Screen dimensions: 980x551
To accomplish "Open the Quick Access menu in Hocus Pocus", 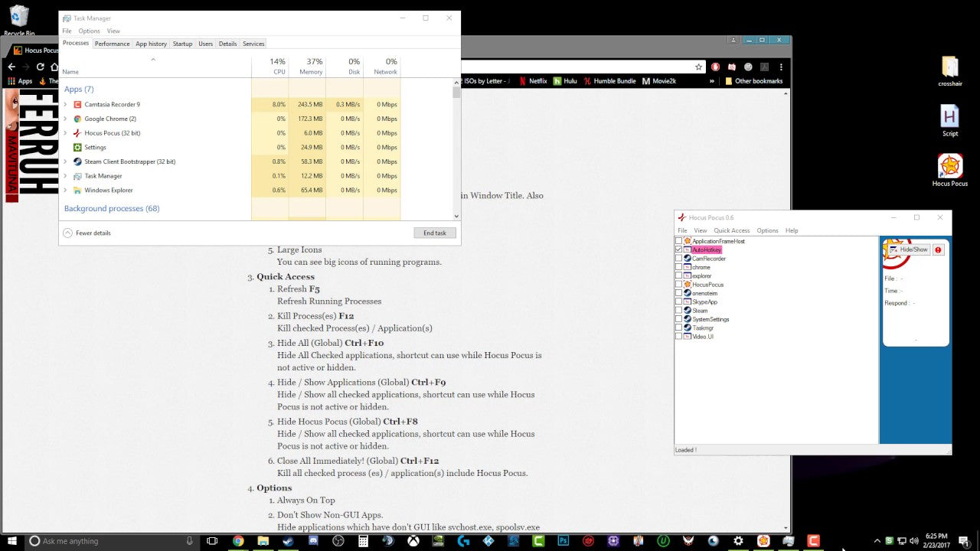I will pyautogui.click(x=731, y=230).
